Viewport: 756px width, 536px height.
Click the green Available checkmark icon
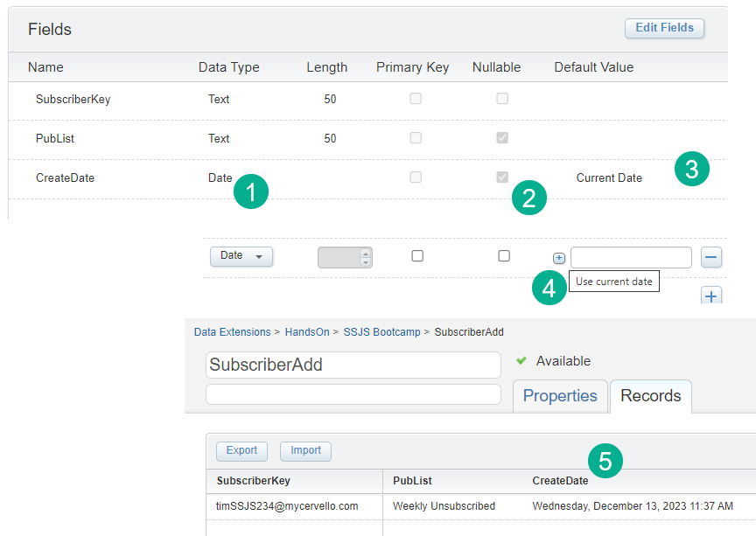click(522, 360)
